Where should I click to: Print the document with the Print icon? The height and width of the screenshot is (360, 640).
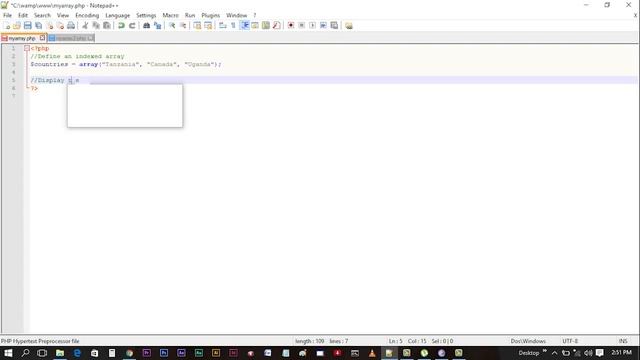pyautogui.click(x=71, y=25)
